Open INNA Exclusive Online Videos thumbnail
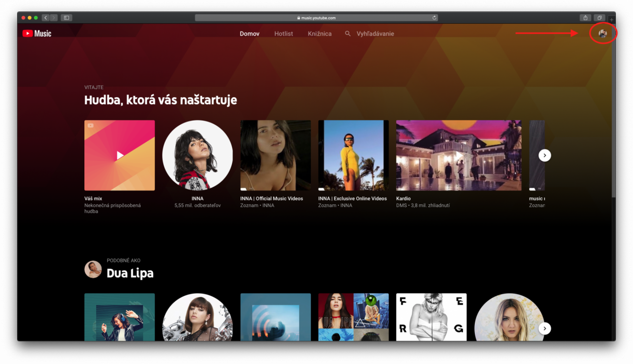 354,155
